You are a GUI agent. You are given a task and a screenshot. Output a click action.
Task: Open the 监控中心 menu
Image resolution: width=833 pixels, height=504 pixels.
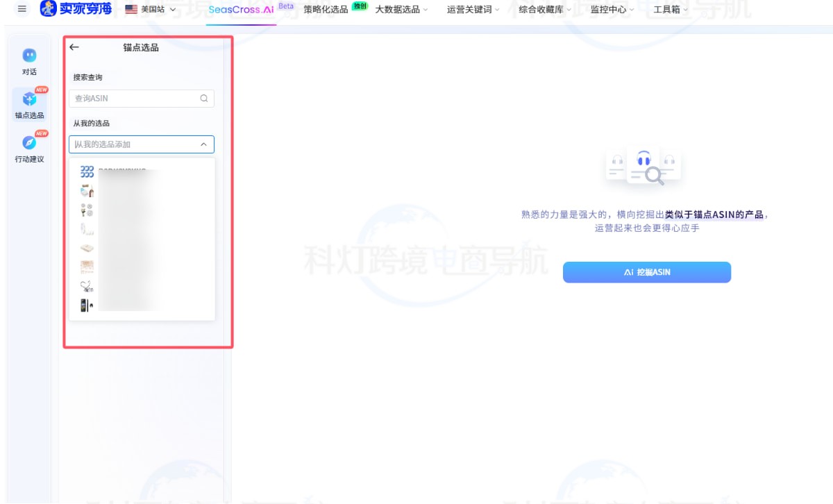(612, 10)
